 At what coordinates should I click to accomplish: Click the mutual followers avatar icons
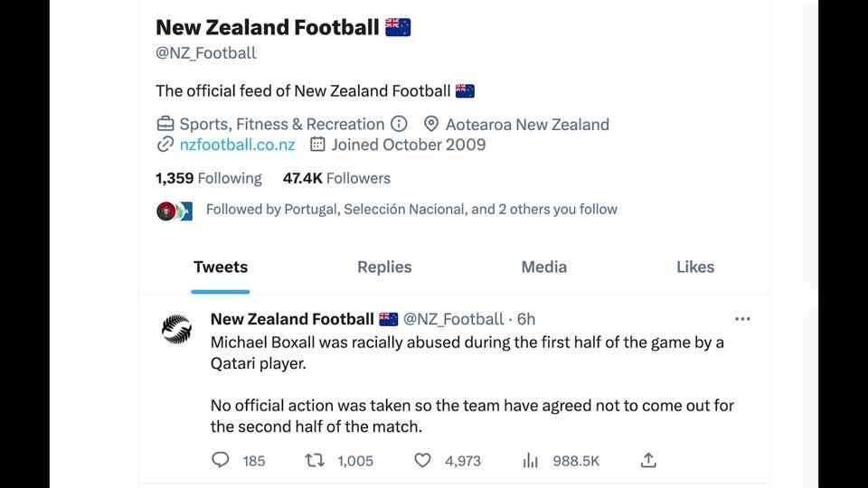[175, 211]
